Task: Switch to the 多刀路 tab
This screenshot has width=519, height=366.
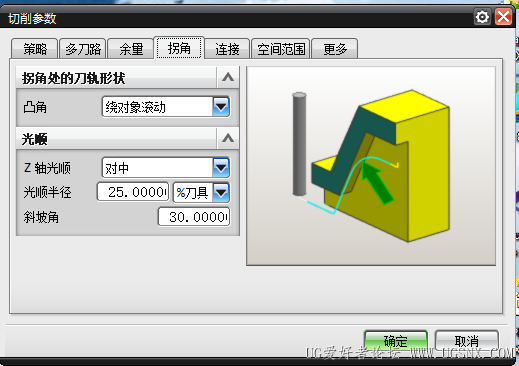Action: 83,49
